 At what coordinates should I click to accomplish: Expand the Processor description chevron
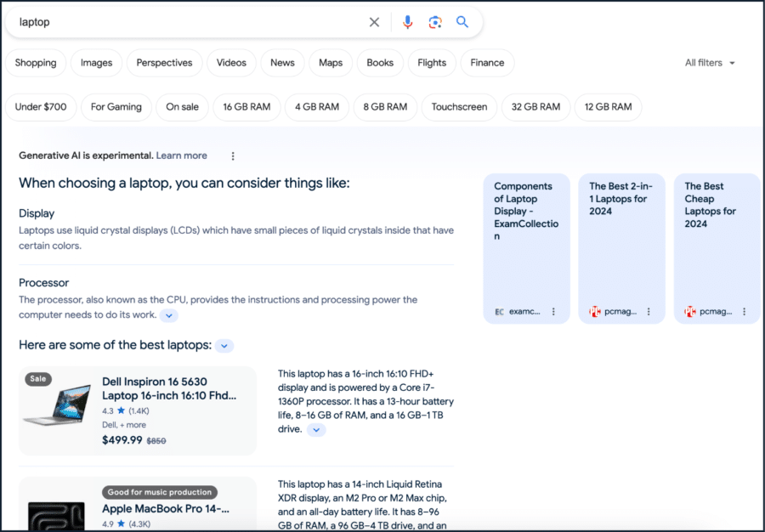coord(169,315)
